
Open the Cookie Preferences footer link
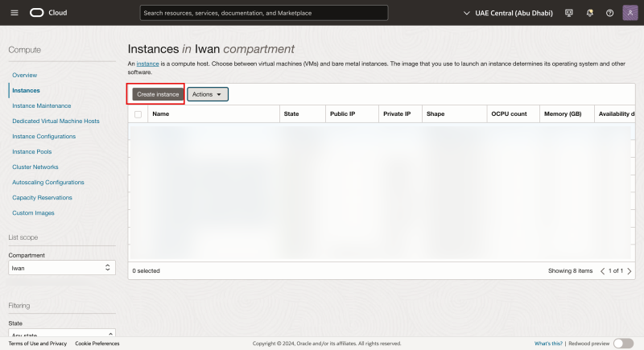97,344
